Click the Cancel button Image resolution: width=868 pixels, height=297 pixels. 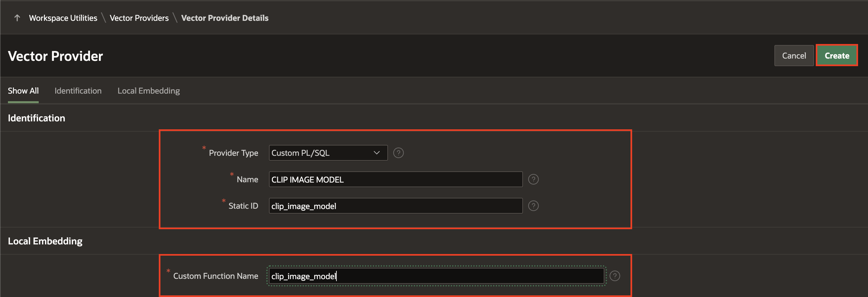(x=794, y=56)
